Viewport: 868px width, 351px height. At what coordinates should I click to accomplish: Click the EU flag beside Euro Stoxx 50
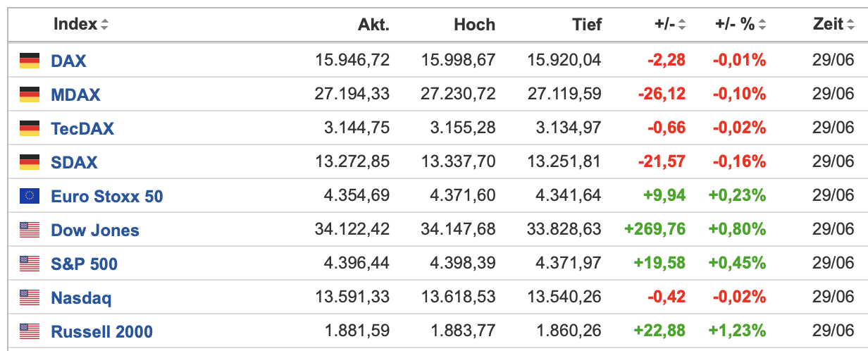(x=30, y=196)
